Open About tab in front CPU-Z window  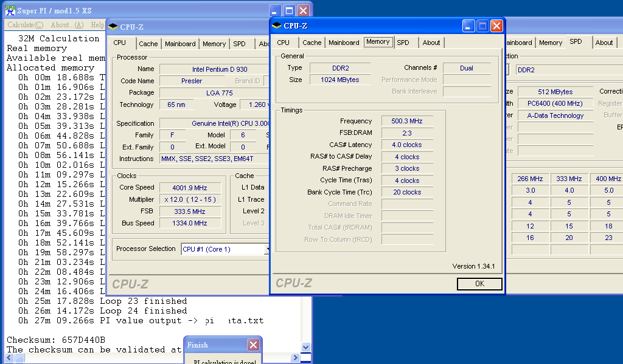pos(431,43)
